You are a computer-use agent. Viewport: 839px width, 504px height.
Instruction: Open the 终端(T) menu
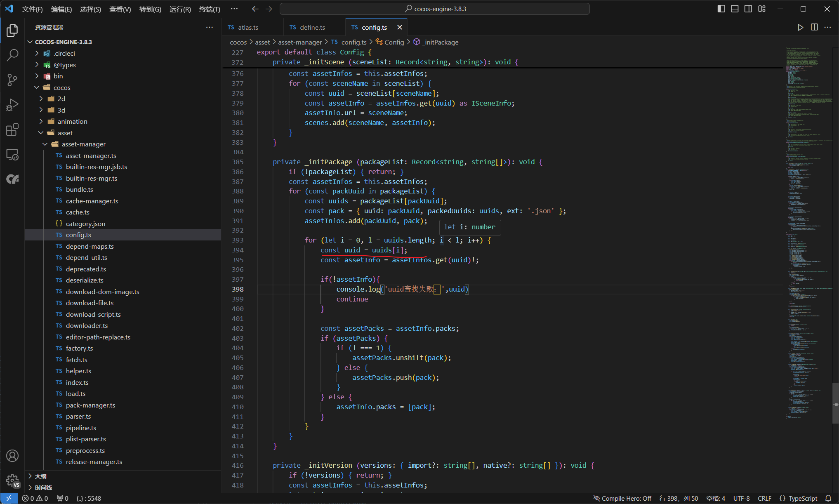click(x=210, y=9)
